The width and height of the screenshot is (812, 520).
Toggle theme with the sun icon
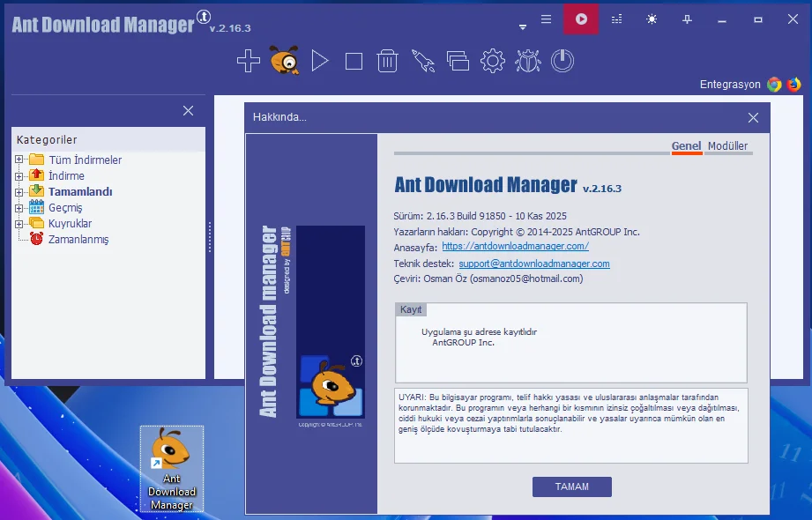coord(652,19)
